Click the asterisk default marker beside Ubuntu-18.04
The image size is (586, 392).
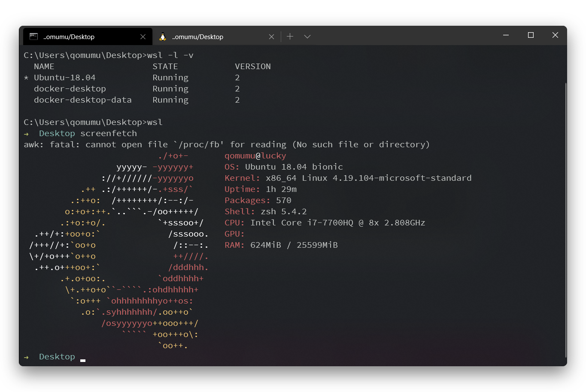click(x=26, y=78)
